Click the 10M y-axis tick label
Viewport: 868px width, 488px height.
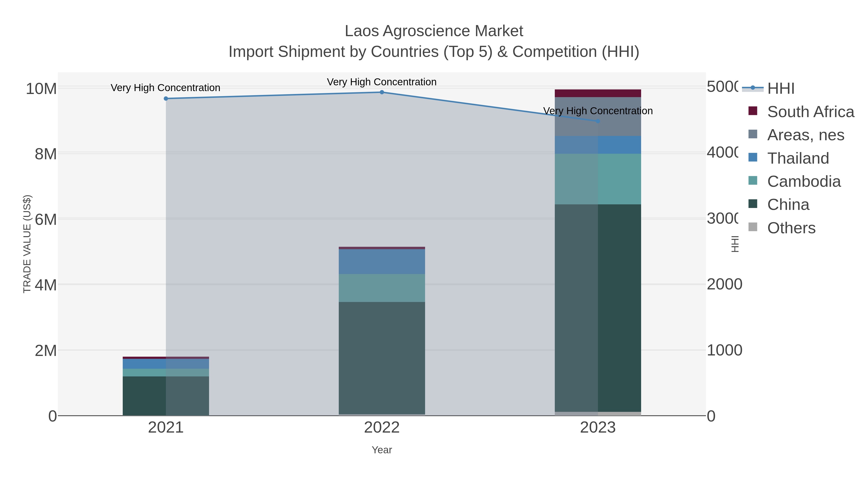point(41,89)
